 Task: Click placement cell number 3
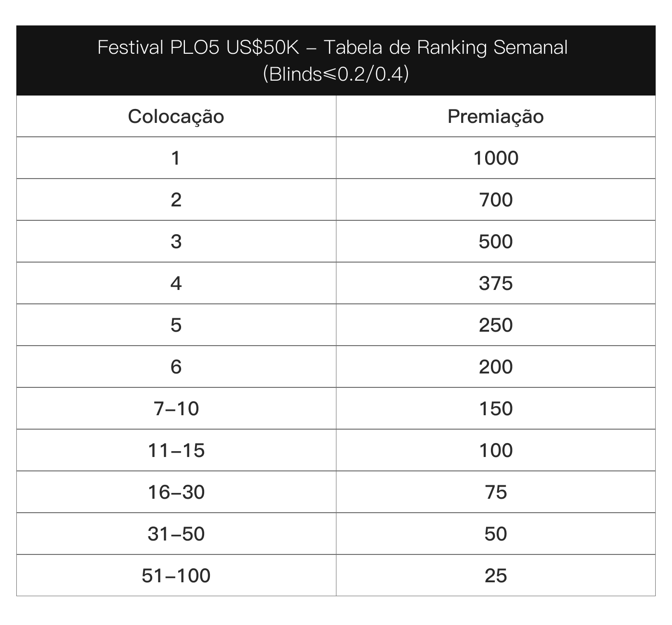point(176,241)
